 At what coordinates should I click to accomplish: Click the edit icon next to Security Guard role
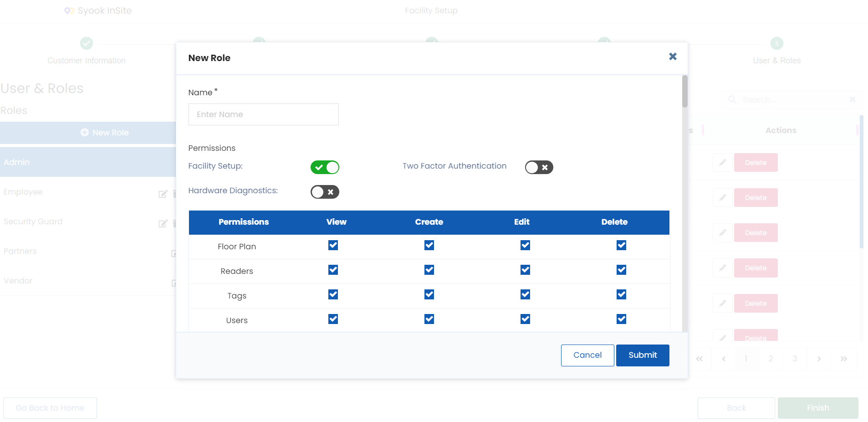point(163,224)
